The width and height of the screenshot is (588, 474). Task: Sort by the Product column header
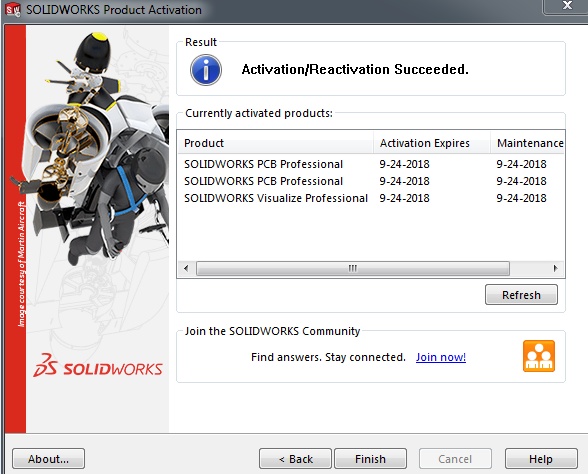275,142
